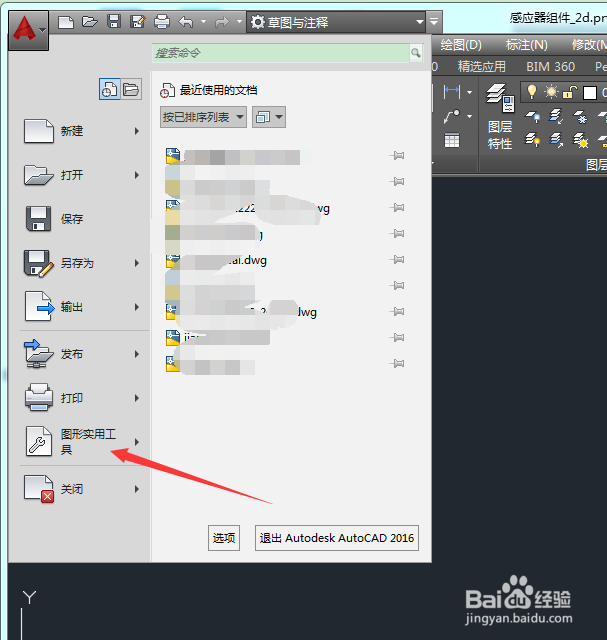
Task: Pin the first recent document
Action: tap(397, 156)
